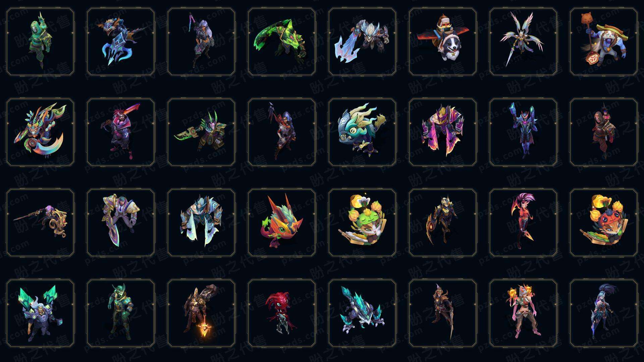Screen dimensions: 644x362
Task: Select the purple-haired rifle shooter with gold
Action: pyautogui.click(x=40, y=223)
